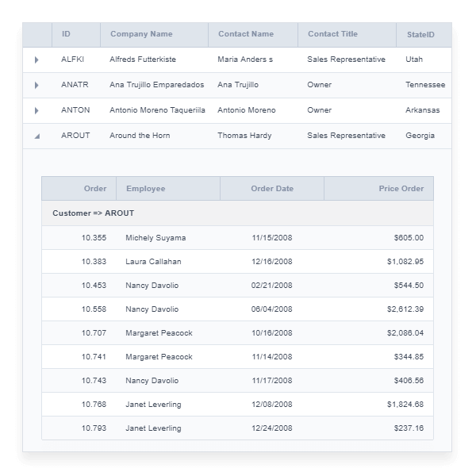Screen dimensions: 476x476
Task: Click the Georgia state cell
Action: point(424,136)
